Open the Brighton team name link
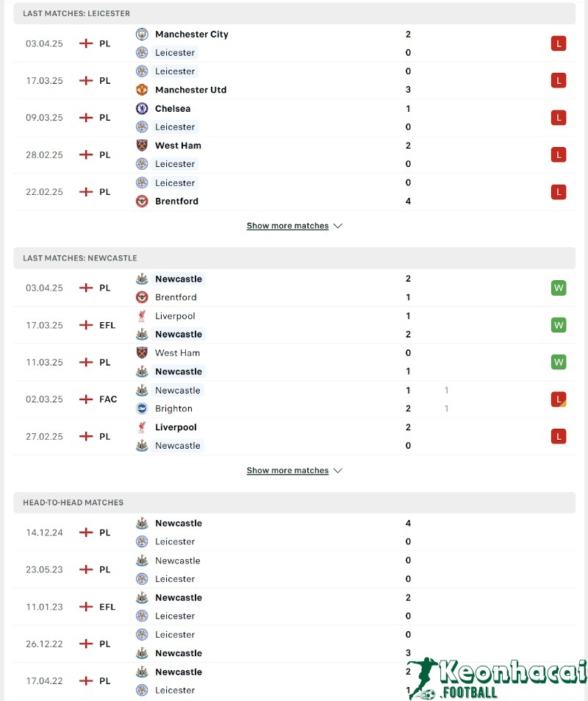Screen dimensions: 588x701 pyautogui.click(x=173, y=409)
